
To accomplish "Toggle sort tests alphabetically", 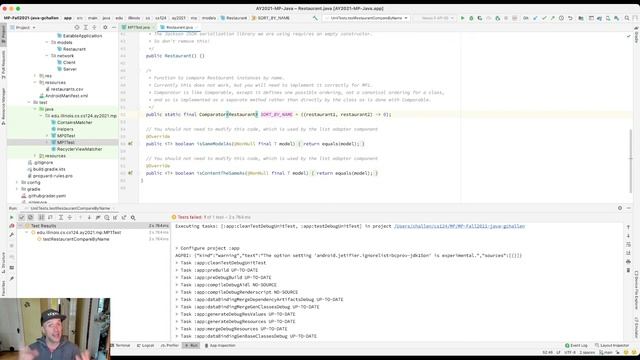I will click(41, 218).
